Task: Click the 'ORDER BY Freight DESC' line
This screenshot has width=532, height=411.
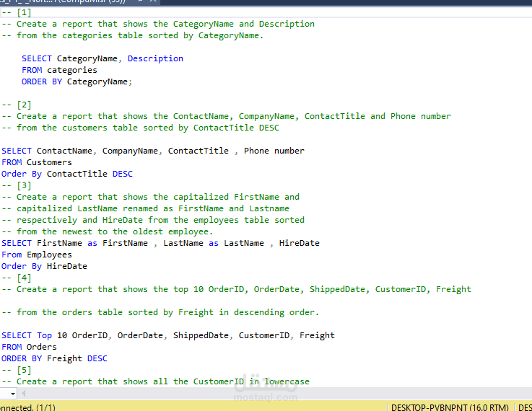Action: (54, 358)
